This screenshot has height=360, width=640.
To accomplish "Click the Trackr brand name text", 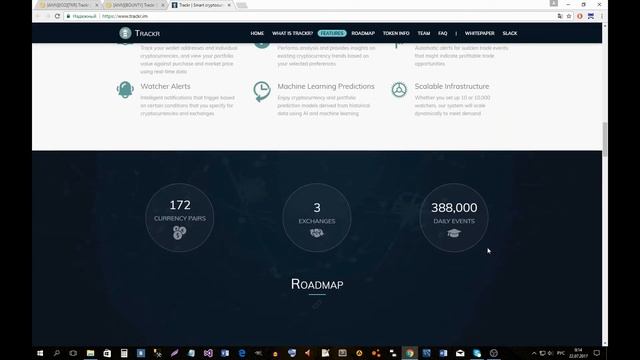I will click(x=147, y=33).
